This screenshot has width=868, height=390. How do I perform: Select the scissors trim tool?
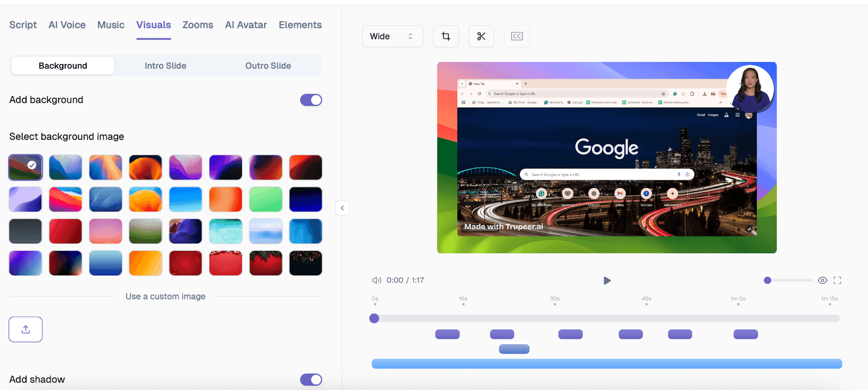pyautogui.click(x=481, y=36)
